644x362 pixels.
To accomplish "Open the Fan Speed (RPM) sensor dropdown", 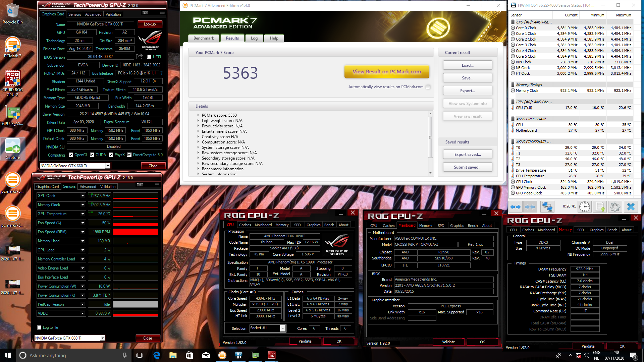I will [83, 232].
